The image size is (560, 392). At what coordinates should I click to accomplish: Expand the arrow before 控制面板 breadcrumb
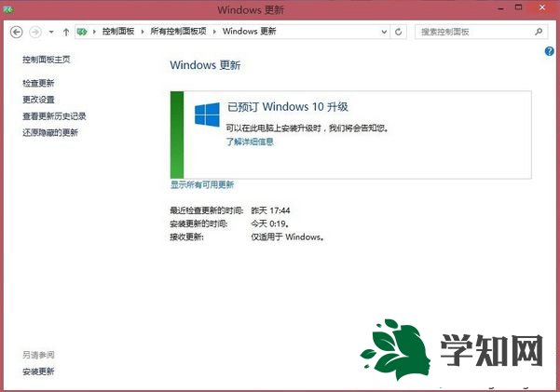pyautogui.click(x=94, y=32)
